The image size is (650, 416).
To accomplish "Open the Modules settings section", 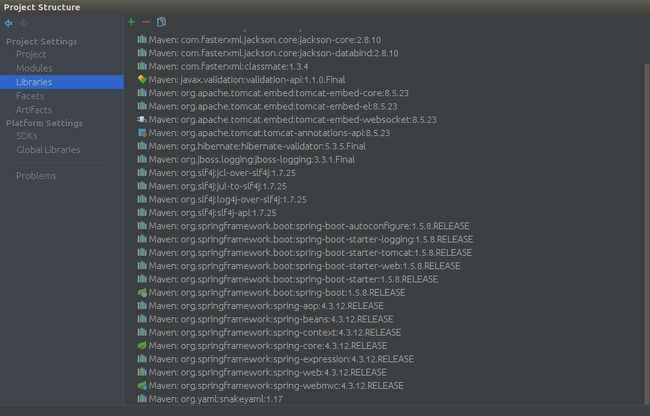I will coord(34,68).
